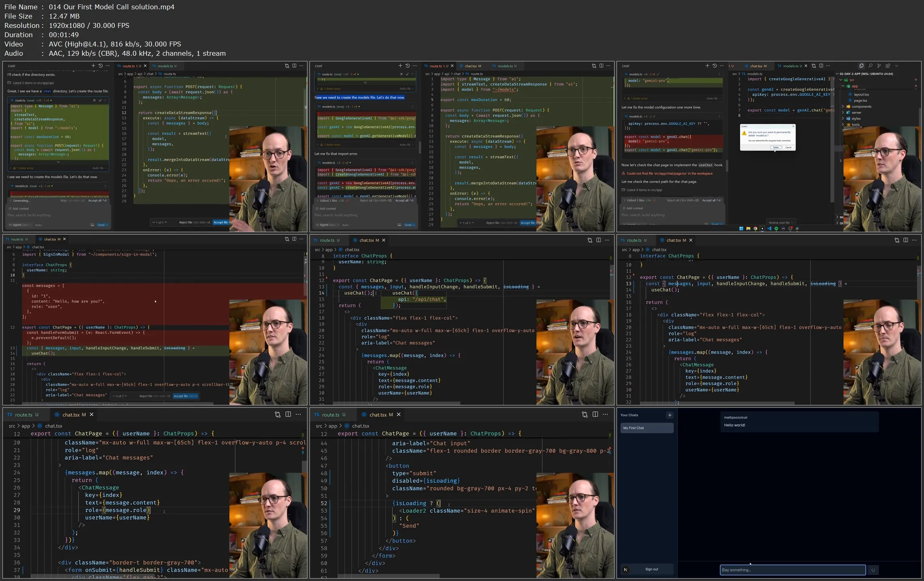Open chat history with the clock icon, Generating... frame
Screen dimensions: 924x581
(101, 66)
